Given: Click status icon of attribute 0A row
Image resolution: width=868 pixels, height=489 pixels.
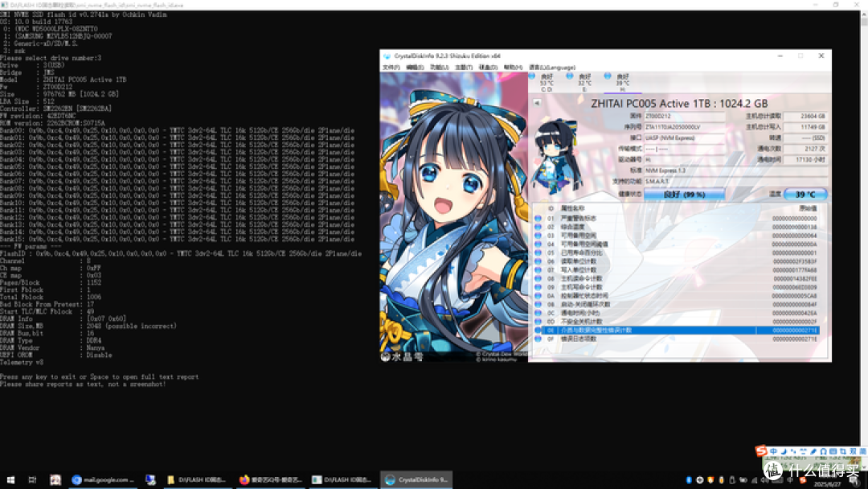Looking at the screenshot, I should pos(538,296).
